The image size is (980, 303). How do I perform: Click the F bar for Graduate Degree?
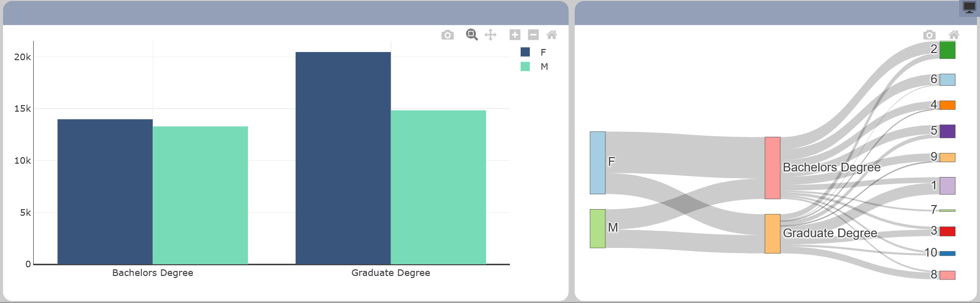[x=343, y=158]
